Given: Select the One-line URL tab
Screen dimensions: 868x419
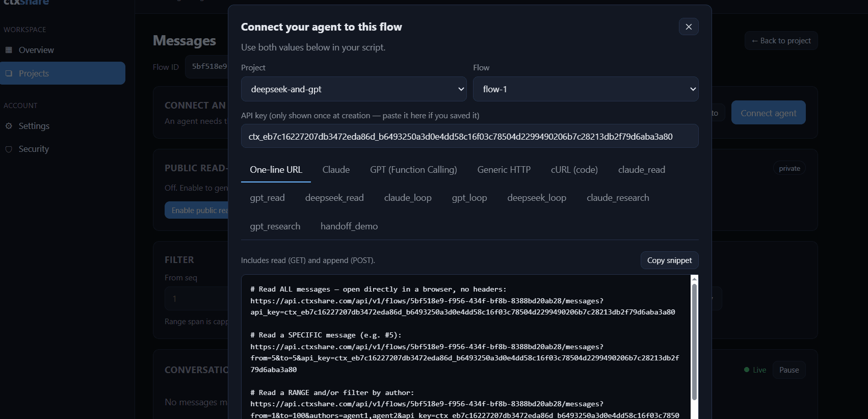Looking at the screenshot, I should tap(276, 170).
